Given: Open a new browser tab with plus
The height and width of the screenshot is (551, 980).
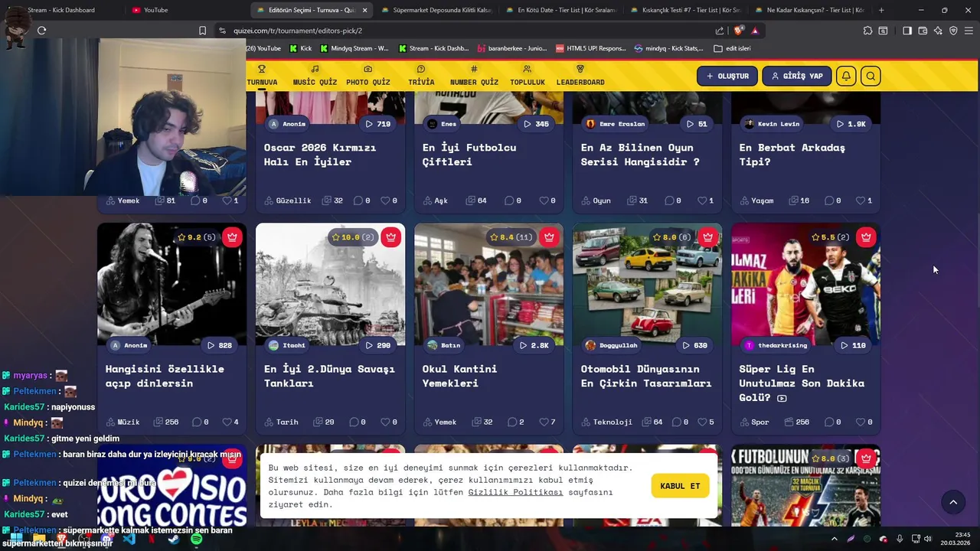Looking at the screenshot, I should (x=881, y=10).
